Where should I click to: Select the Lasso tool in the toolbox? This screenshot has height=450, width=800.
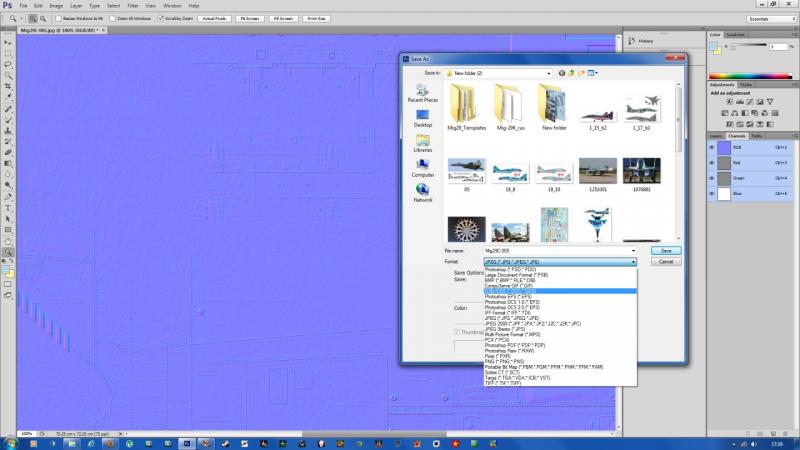[8, 65]
